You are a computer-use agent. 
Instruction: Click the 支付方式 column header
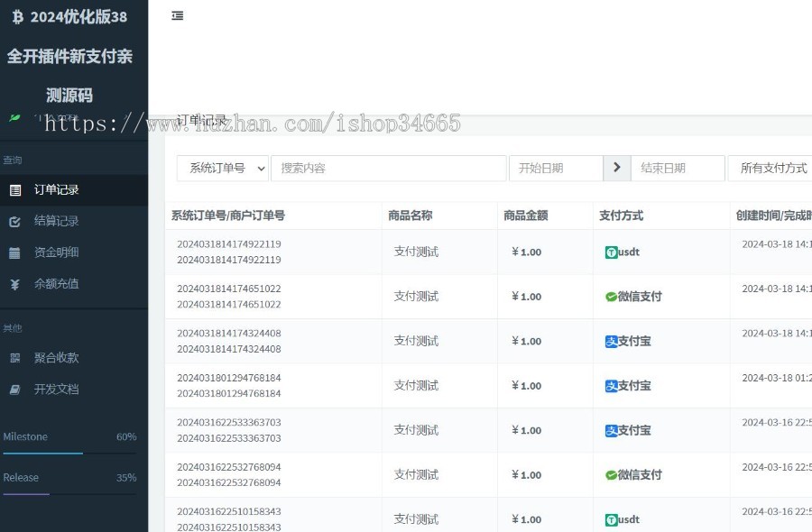point(621,216)
